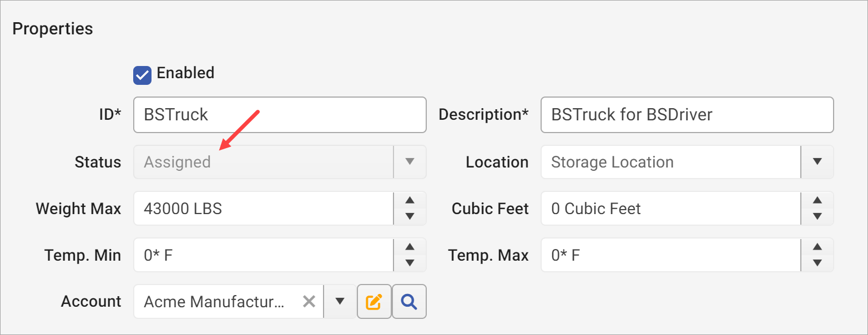Decrease Temp. Min with down arrow
The image size is (868, 335).
410,263
